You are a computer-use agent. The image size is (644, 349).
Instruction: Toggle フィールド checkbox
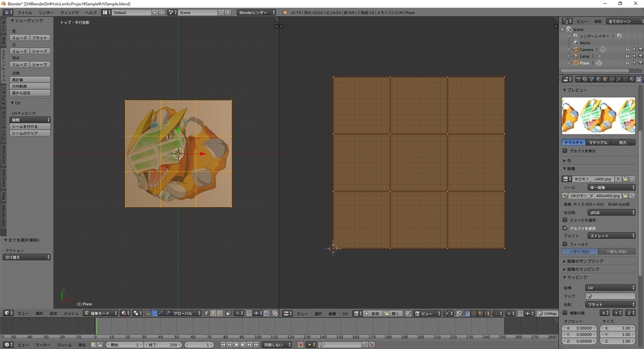click(x=565, y=244)
